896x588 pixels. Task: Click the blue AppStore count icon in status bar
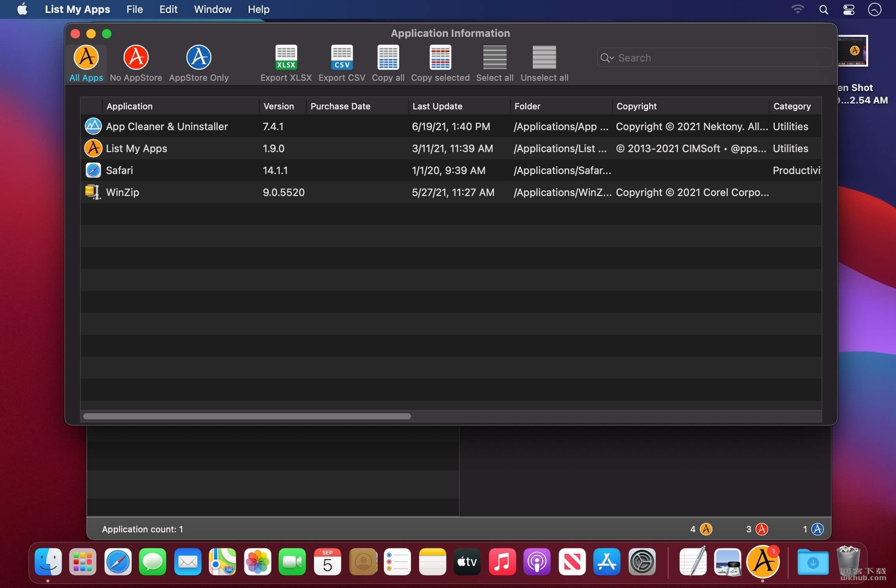817,529
